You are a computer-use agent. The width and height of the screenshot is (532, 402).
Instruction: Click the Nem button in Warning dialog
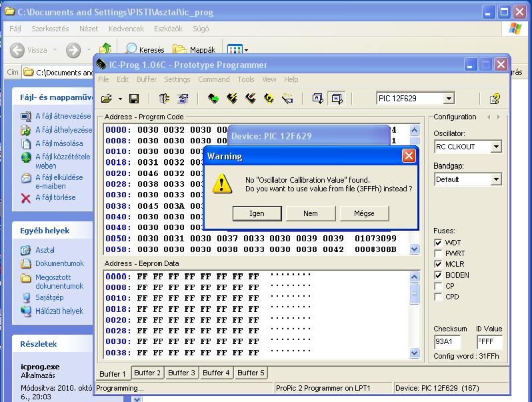tap(311, 213)
